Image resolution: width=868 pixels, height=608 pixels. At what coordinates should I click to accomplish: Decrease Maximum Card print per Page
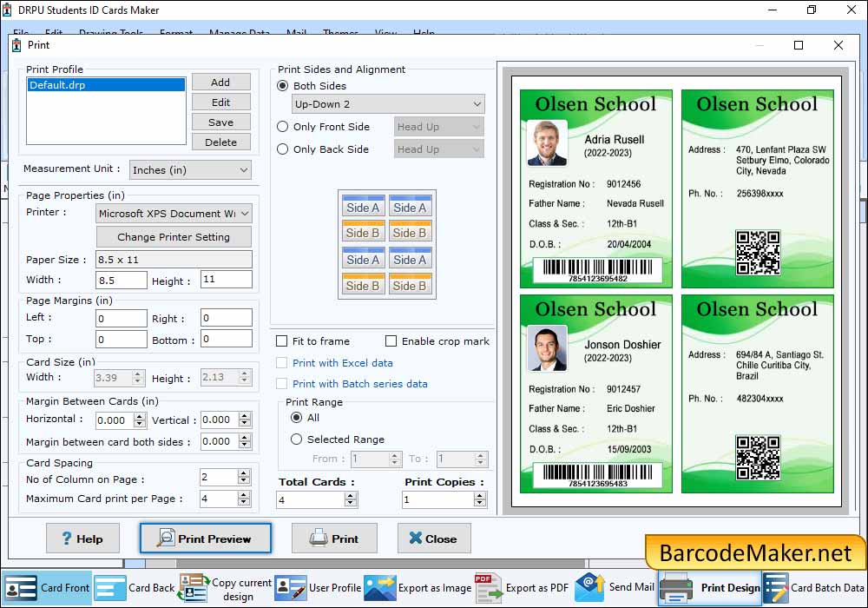pyautogui.click(x=244, y=502)
